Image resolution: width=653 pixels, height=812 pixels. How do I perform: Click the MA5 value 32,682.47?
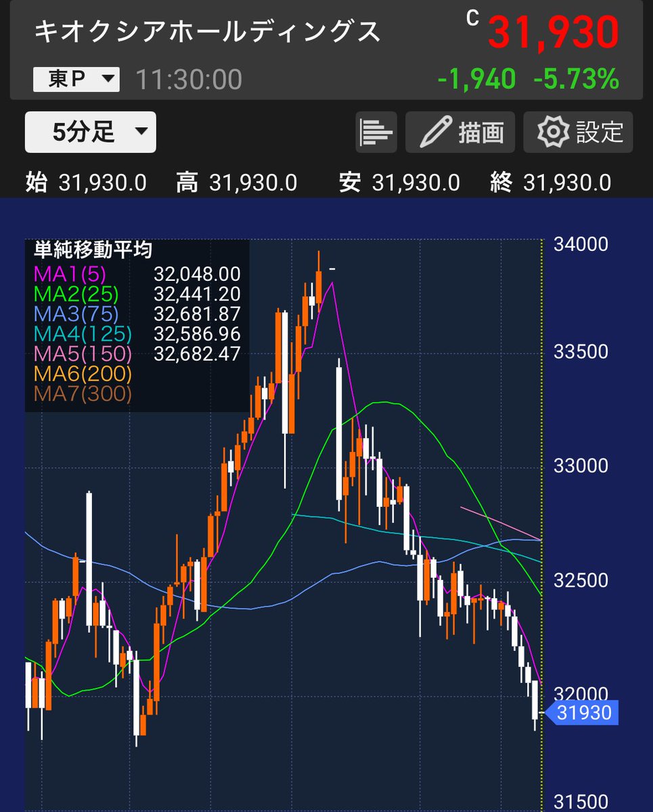[197, 353]
